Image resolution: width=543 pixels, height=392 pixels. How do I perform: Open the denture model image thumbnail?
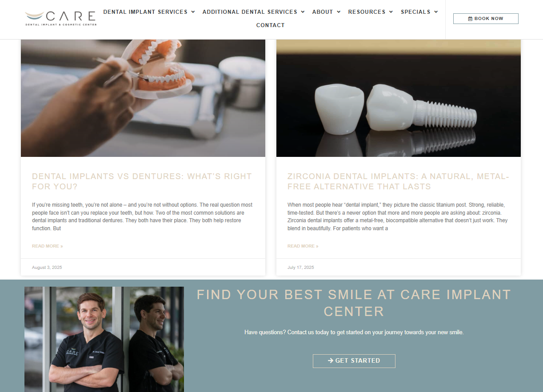(x=143, y=98)
